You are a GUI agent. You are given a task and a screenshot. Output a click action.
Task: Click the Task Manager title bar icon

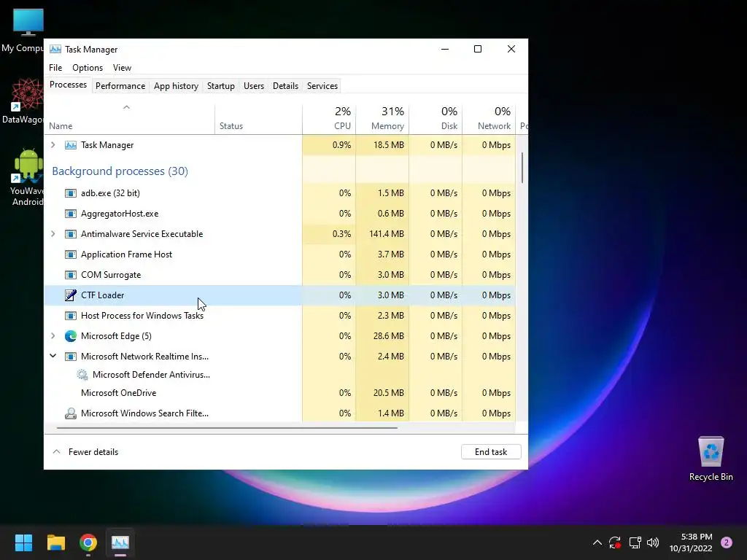(55, 49)
